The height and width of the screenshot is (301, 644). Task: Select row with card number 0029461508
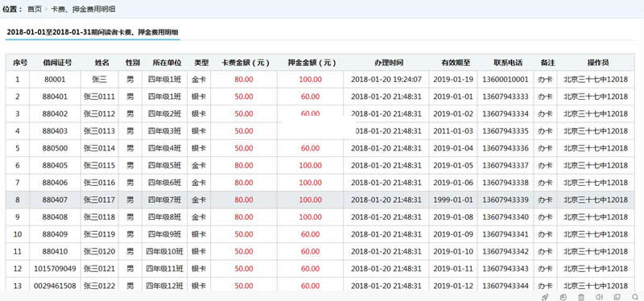(320, 286)
